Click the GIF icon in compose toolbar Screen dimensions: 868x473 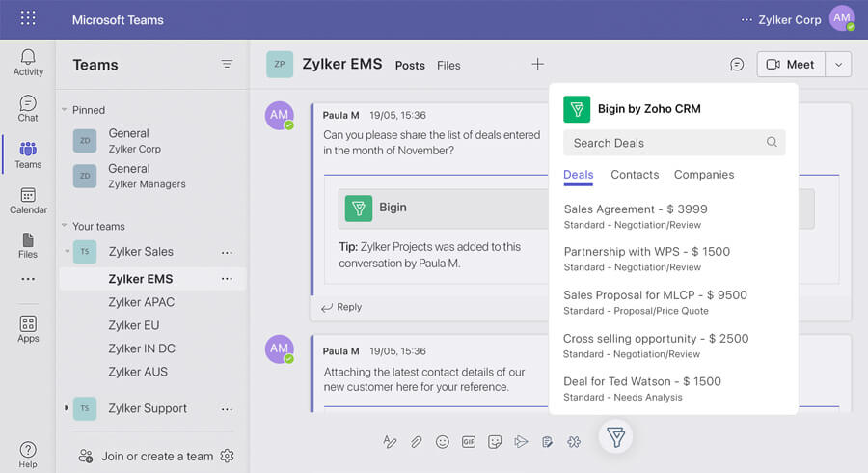pyautogui.click(x=469, y=442)
